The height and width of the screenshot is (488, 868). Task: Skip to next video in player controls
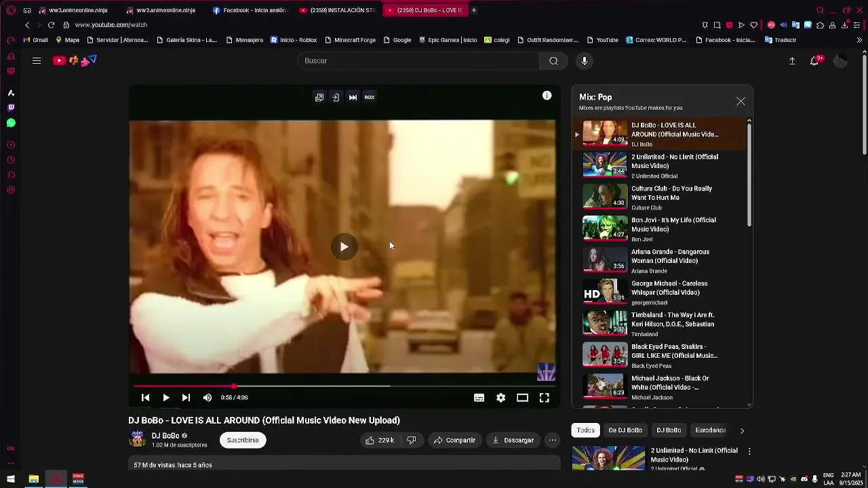click(186, 398)
